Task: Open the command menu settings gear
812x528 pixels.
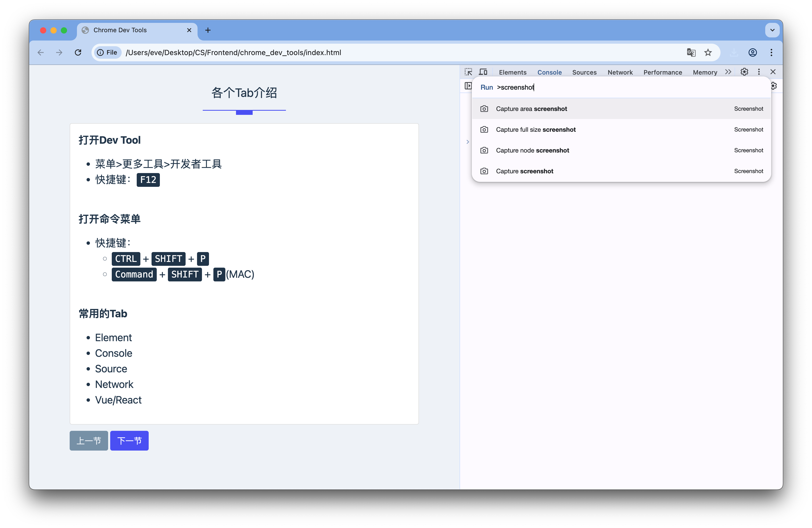Action: [774, 85]
